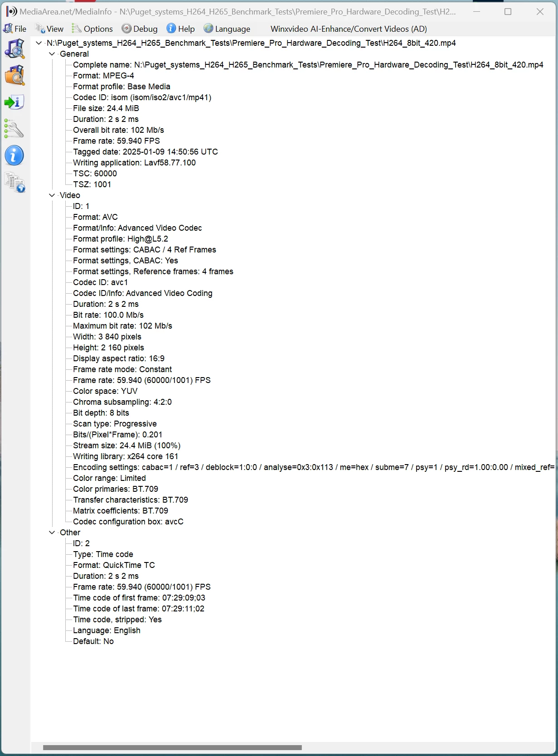Select 'Color space: YUV' row

click(105, 391)
